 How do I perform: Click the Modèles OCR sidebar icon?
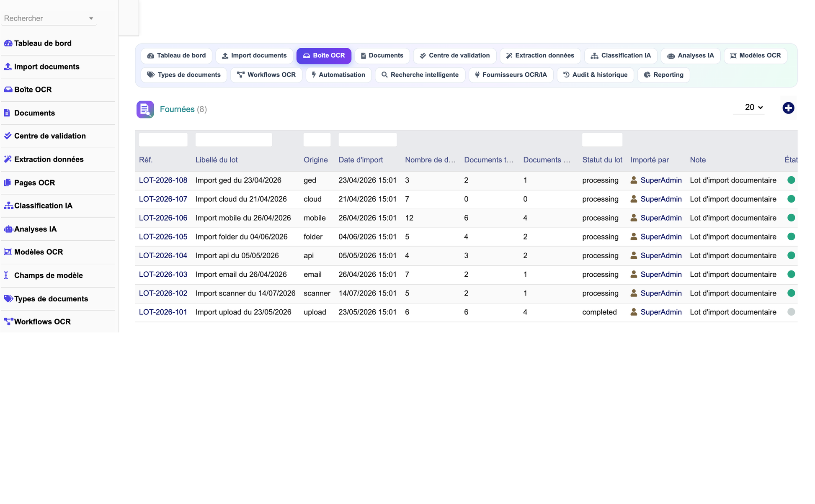(x=8, y=252)
